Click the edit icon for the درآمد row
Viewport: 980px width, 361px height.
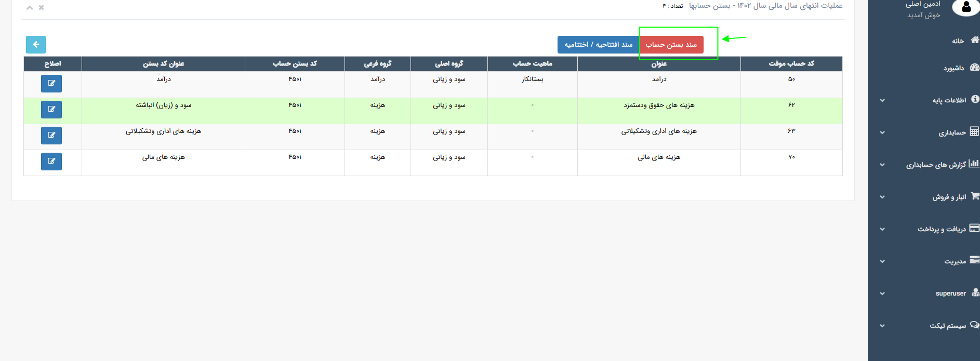(x=51, y=83)
